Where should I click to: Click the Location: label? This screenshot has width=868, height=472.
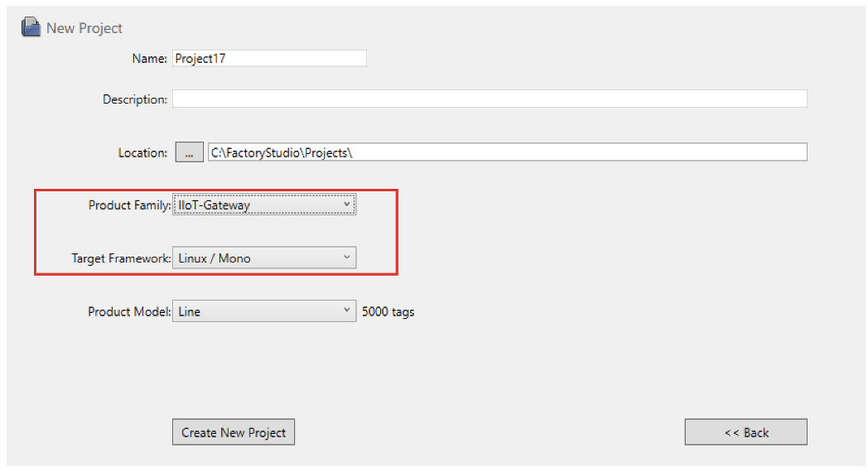tap(142, 152)
